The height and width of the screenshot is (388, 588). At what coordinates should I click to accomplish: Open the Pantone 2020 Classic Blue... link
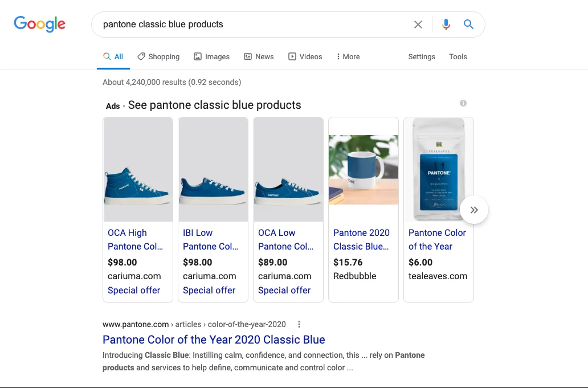pos(361,239)
